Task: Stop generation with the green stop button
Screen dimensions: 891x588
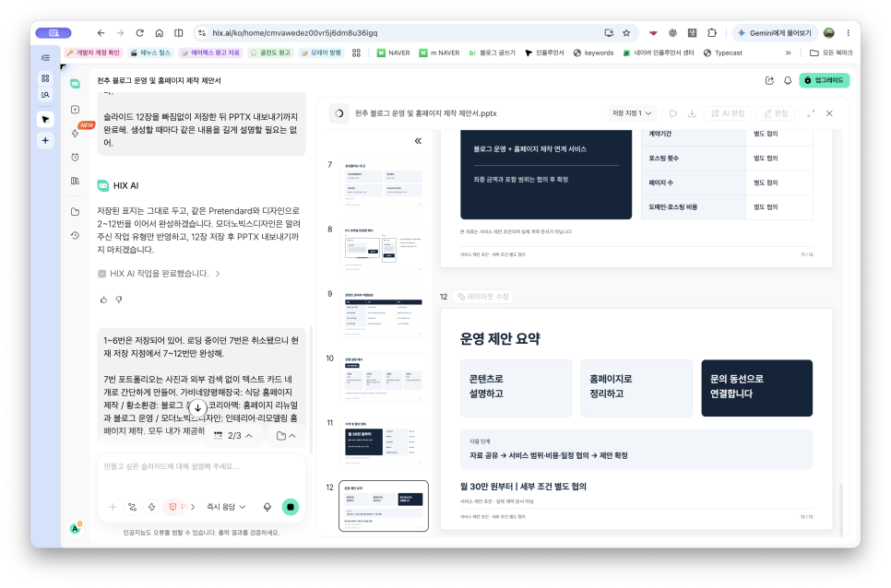Action: point(291,507)
